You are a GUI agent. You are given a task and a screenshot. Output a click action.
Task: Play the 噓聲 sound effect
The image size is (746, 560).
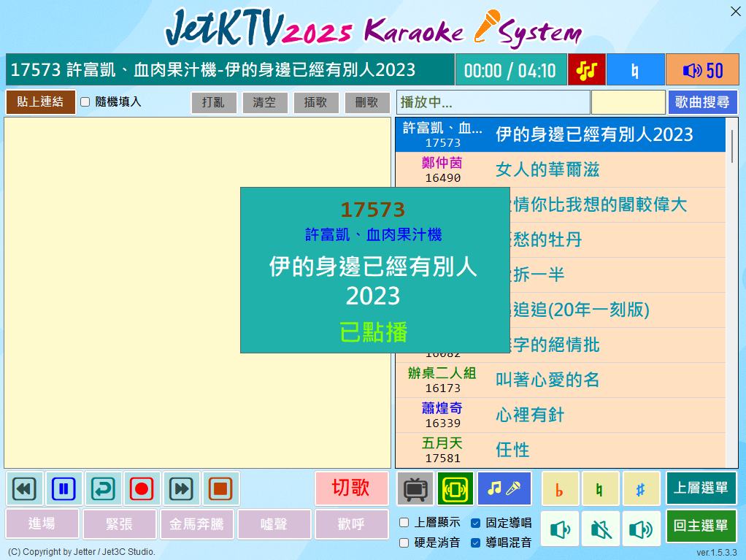click(x=274, y=523)
